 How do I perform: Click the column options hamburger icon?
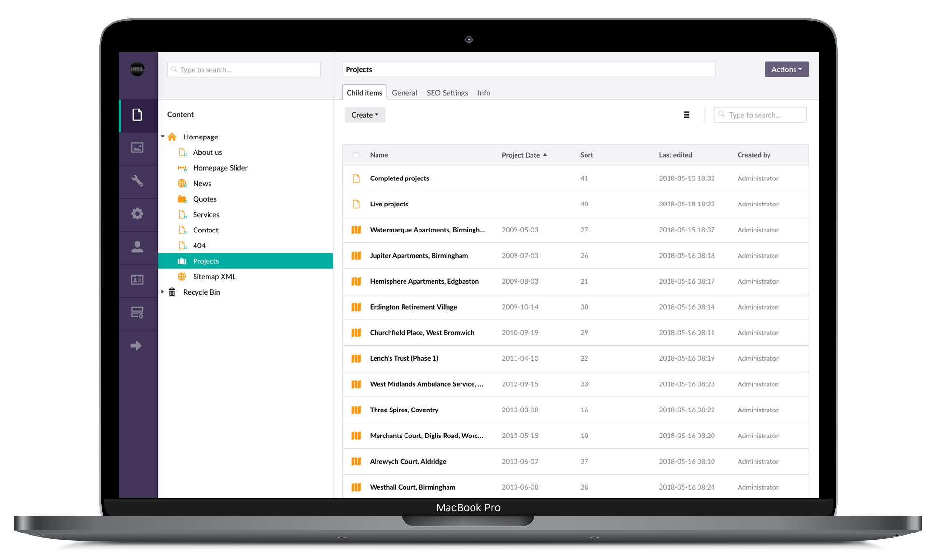tap(686, 114)
